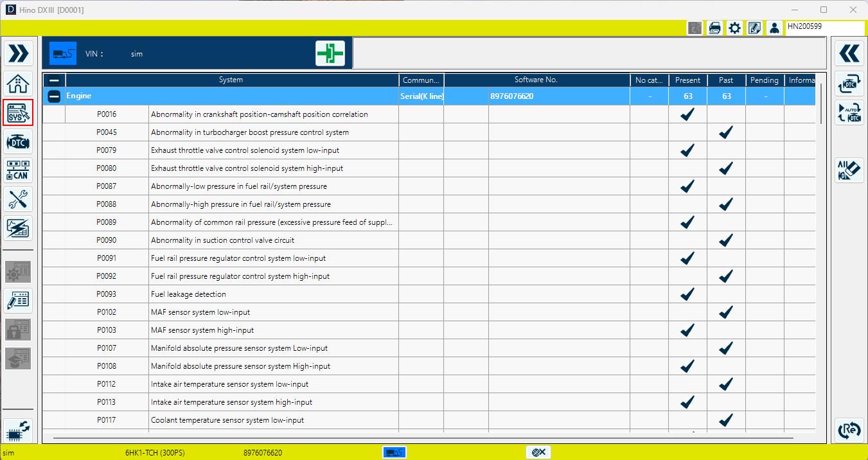Image resolution: width=868 pixels, height=460 pixels.
Task: Open the settings gear icon
Action: (x=734, y=28)
